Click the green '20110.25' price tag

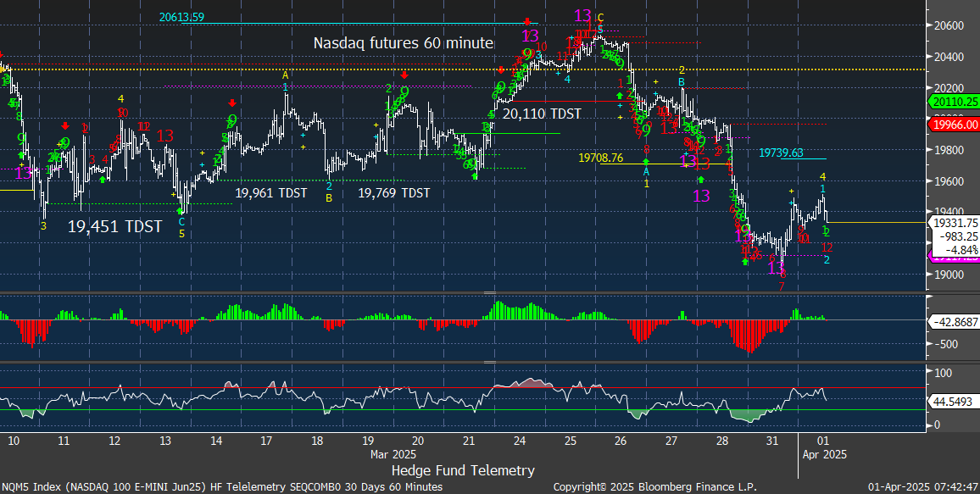954,101
